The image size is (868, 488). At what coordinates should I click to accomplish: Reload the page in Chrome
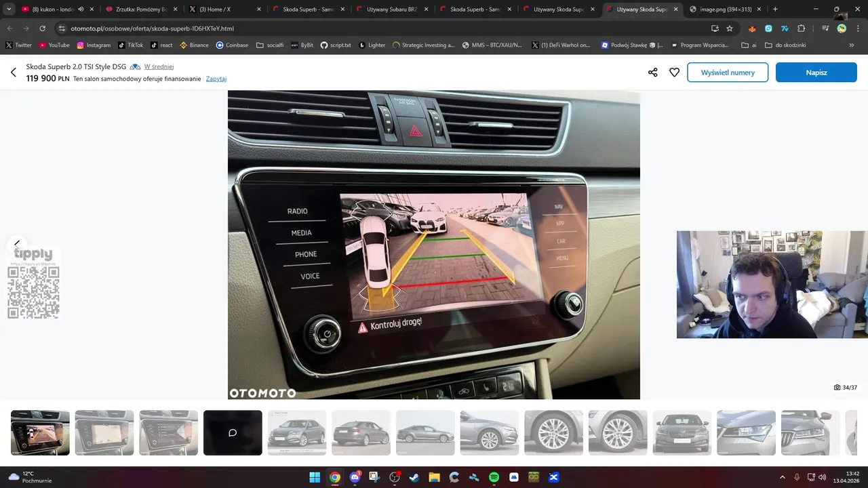pyautogui.click(x=42, y=28)
